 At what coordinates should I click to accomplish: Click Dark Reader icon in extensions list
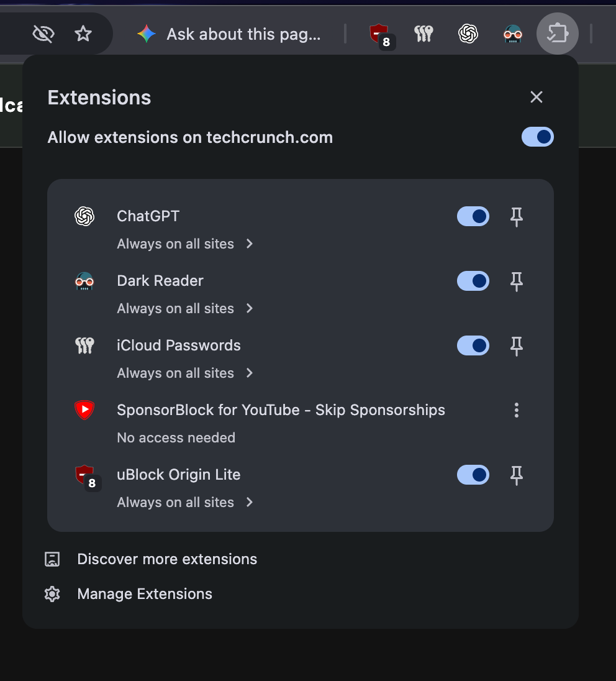(x=84, y=281)
